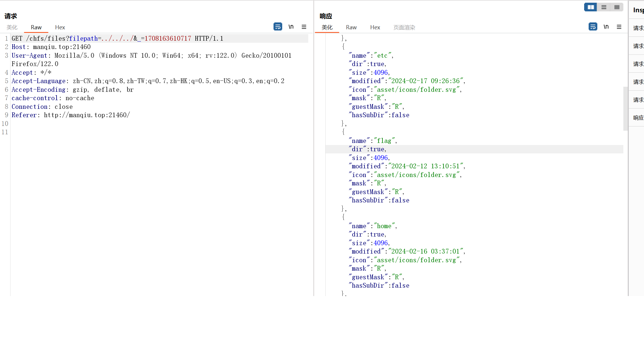The height and width of the screenshot is (337, 644).
Task: Click the Referer header line
Action: [x=71, y=115]
